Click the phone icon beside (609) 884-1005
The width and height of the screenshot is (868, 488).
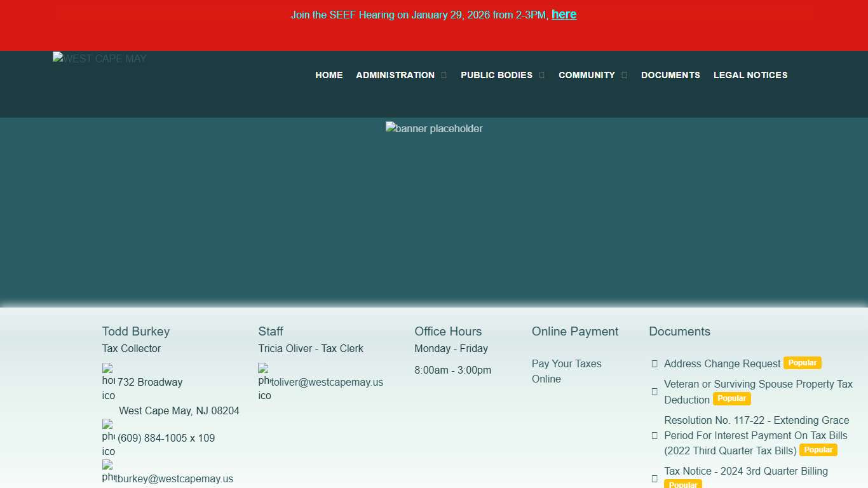coord(109,438)
